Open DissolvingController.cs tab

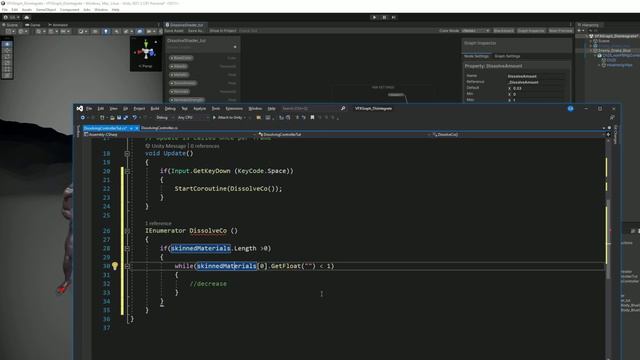point(159,128)
